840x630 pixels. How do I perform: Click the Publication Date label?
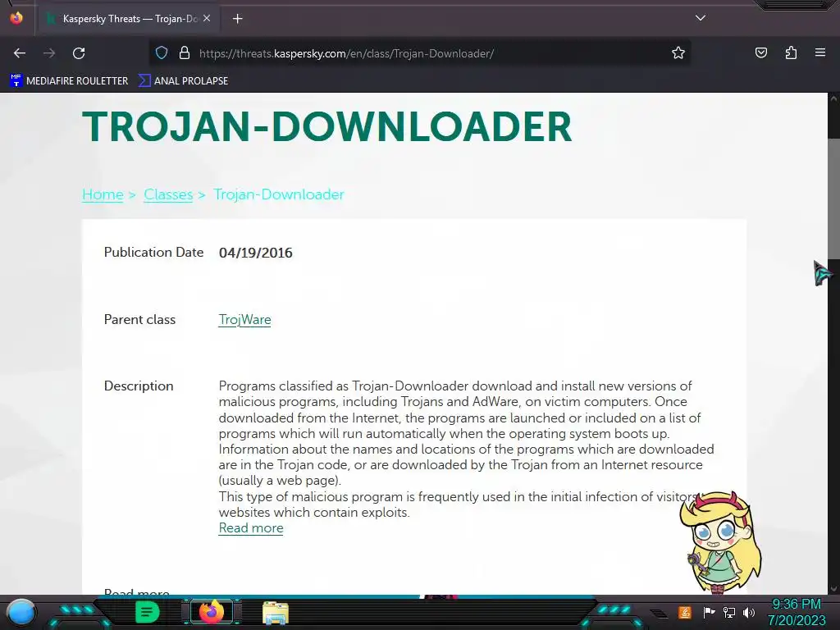[x=153, y=253]
